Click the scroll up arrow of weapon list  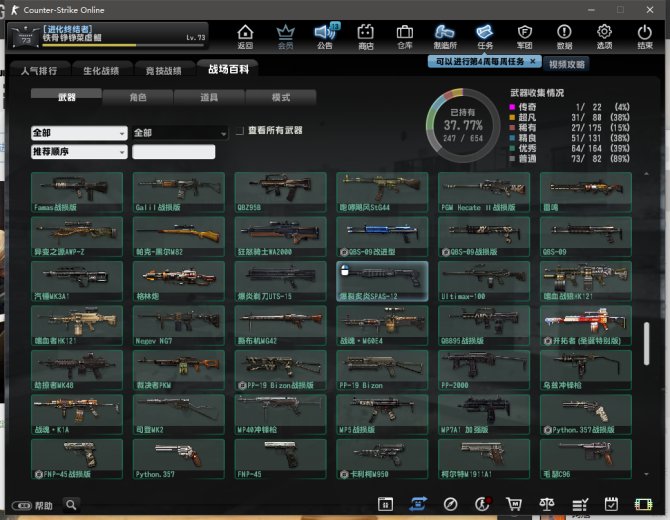646,174
